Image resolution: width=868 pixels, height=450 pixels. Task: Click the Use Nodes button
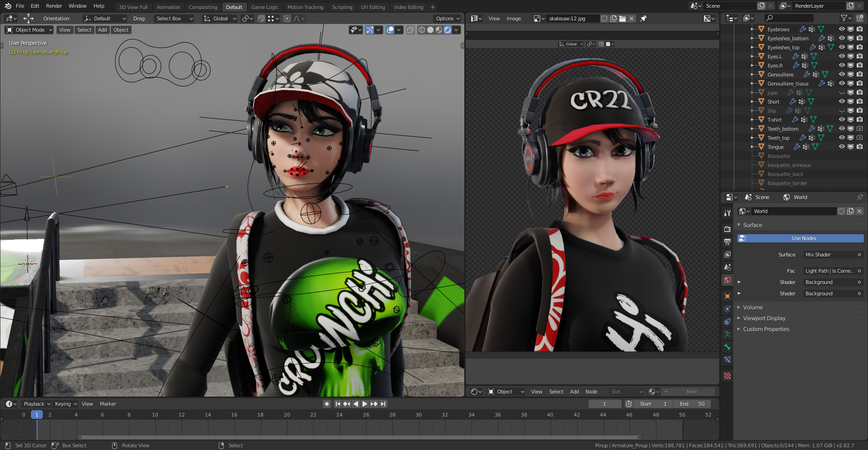click(801, 238)
